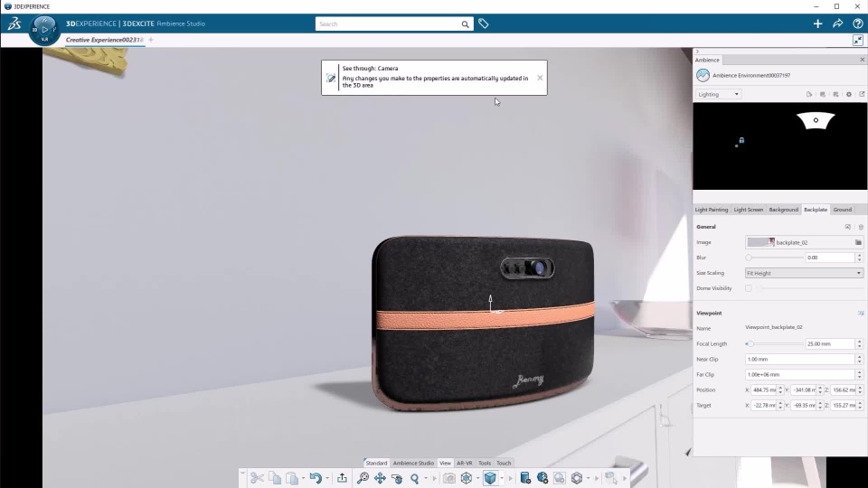Image resolution: width=868 pixels, height=488 pixels.
Task: Expand the Size Scaling Fit Height dropdown
Action: click(x=804, y=273)
